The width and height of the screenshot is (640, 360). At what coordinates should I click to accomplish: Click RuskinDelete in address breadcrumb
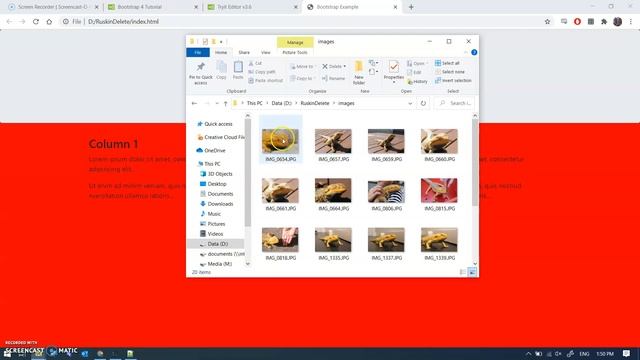click(315, 103)
